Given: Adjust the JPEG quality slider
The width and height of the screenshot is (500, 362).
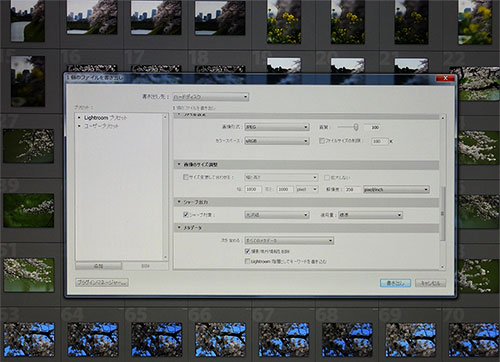Looking at the screenshot, I should [x=356, y=127].
